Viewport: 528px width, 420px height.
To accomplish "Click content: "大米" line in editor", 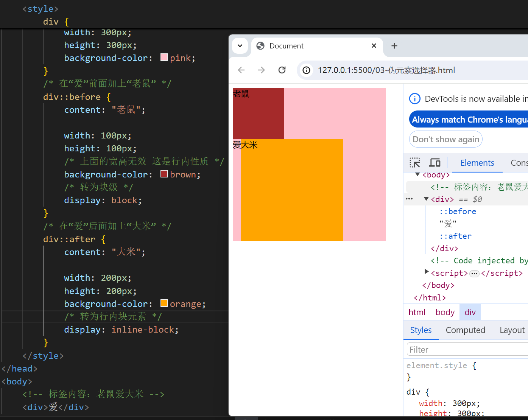I will [105, 252].
